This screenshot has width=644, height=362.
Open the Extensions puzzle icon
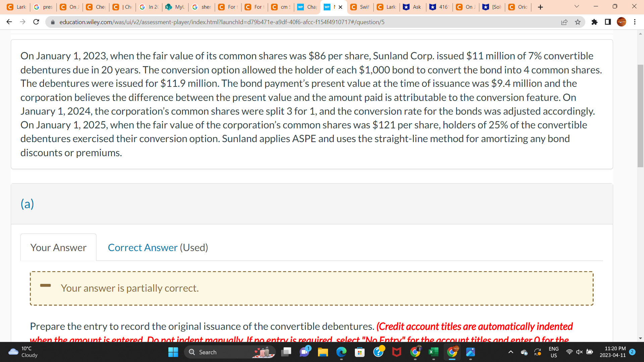594,22
